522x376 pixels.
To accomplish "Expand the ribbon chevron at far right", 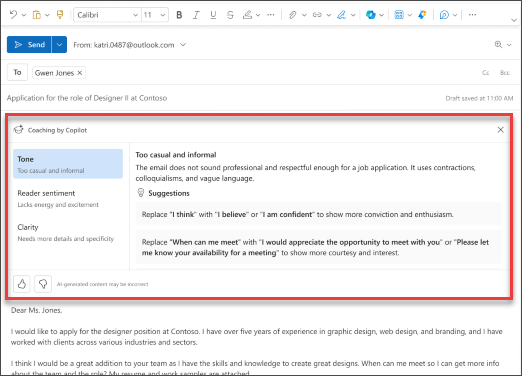I will pos(514,20).
